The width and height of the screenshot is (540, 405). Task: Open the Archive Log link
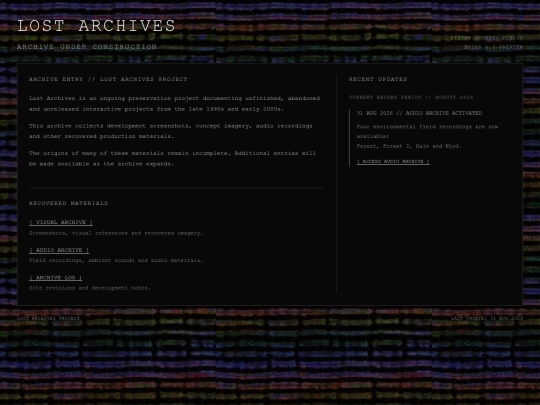click(x=55, y=278)
